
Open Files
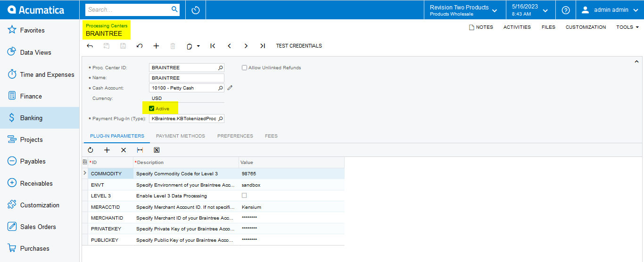pyautogui.click(x=548, y=27)
